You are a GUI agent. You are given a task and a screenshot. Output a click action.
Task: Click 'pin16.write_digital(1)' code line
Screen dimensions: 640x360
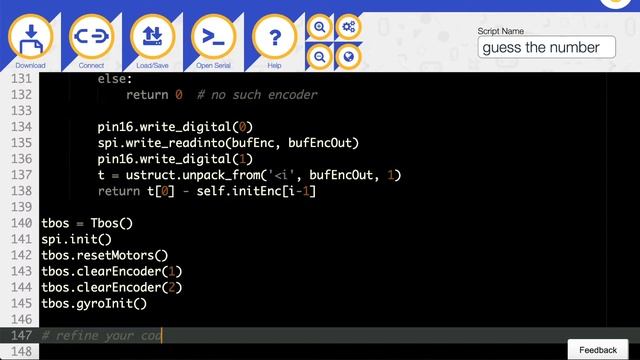[x=175, y=159]
